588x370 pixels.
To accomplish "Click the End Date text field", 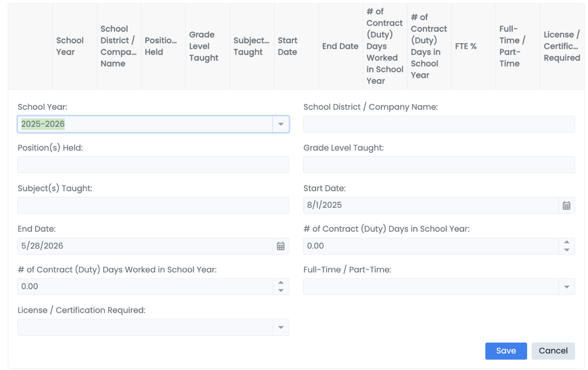I will pos(145,246).
